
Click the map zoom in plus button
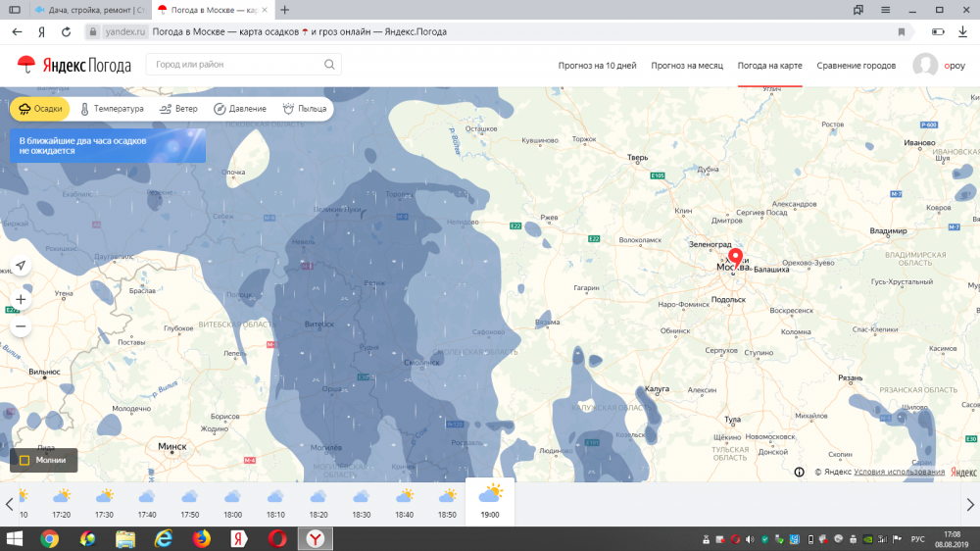21,299
